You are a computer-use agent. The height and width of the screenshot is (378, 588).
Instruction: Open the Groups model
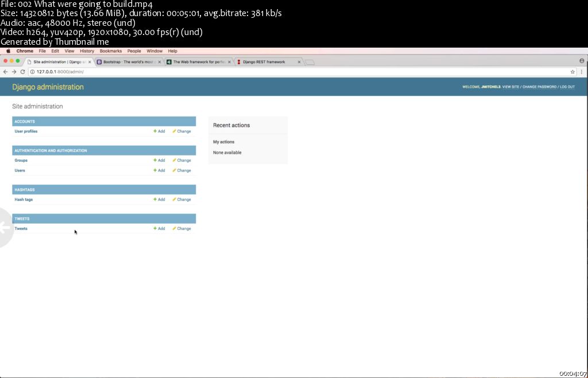21,161
